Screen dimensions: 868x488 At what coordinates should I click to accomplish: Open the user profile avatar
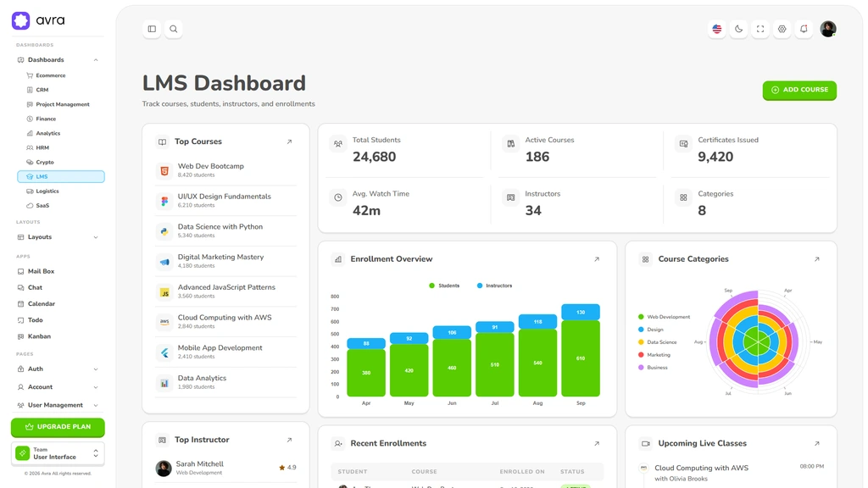[828, 29]
